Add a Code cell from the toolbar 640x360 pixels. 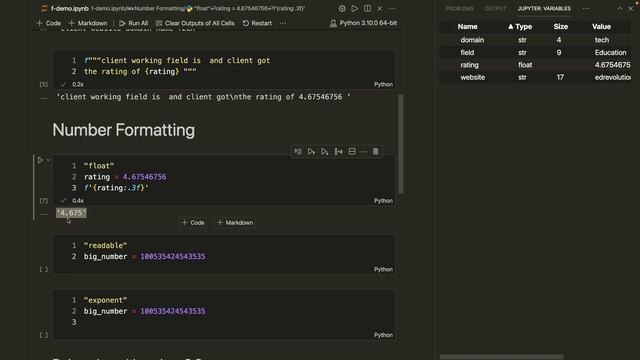(x=49, y=23)
